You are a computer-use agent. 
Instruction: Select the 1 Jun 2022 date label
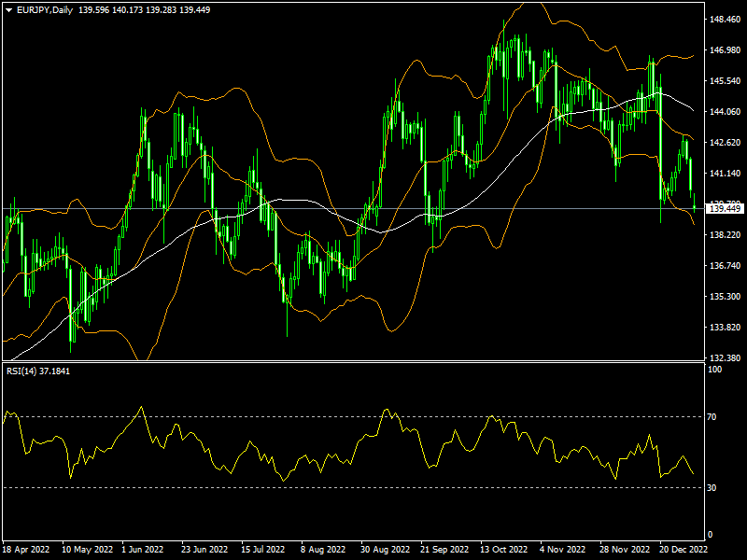143,550
